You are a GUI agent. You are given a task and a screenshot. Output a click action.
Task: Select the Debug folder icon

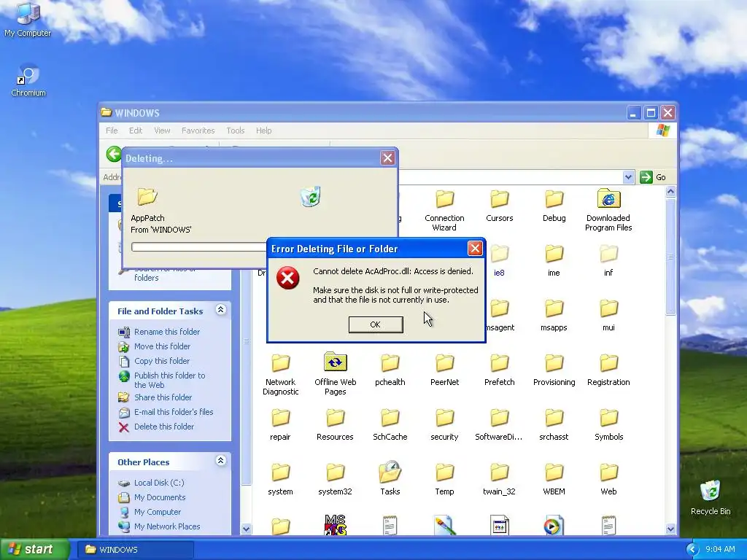coord(554,199)
